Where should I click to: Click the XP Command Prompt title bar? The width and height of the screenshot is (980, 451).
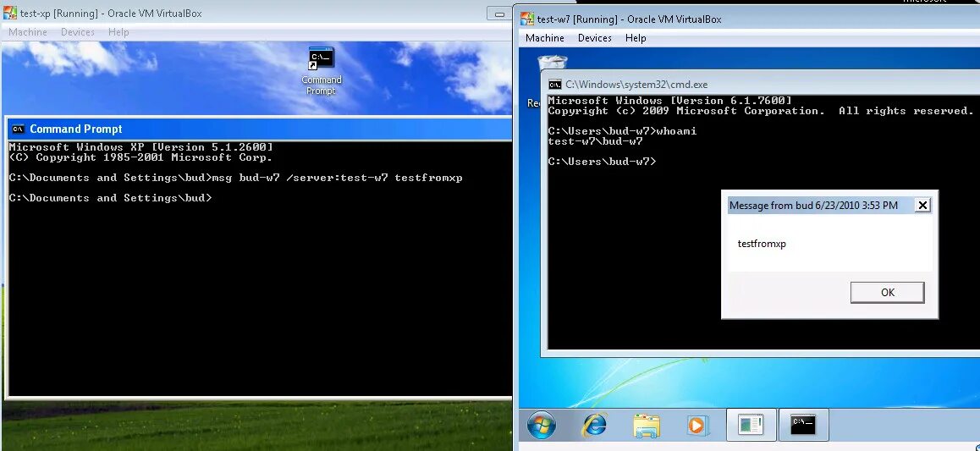pos(259,129)
